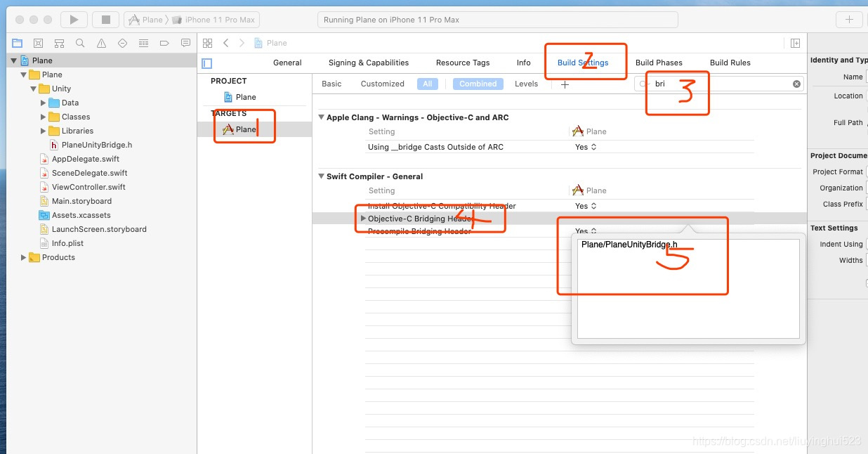Open AppDelegate.swift in navigator

tap(86, 159)
